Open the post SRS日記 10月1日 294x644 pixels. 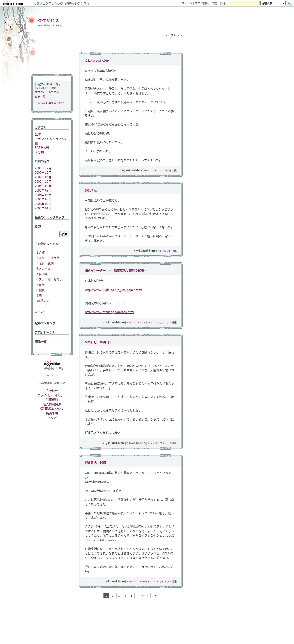click(x=98, y=342)
